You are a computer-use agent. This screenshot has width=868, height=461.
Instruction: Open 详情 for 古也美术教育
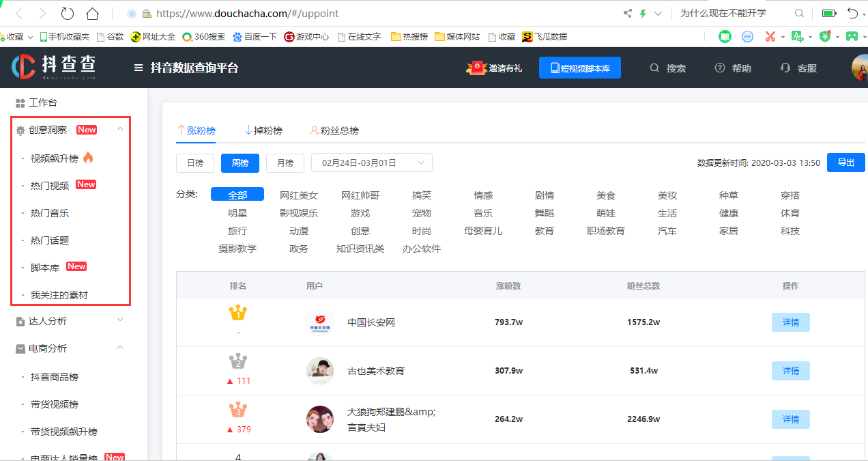[791, 371]
